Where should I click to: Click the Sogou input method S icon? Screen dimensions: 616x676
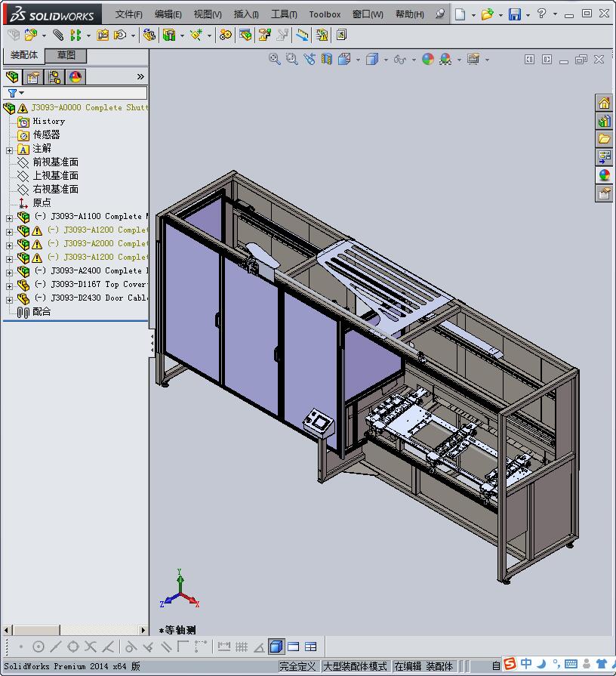(x=510, y=664)
